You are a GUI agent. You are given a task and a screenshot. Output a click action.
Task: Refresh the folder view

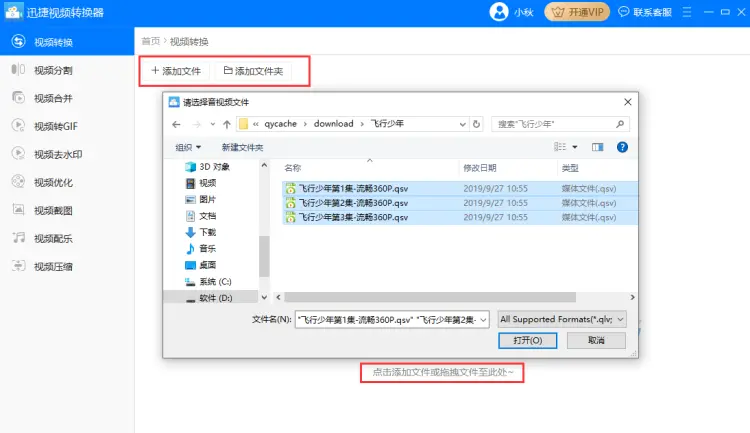pyautogui.click(x=476, y=124)
